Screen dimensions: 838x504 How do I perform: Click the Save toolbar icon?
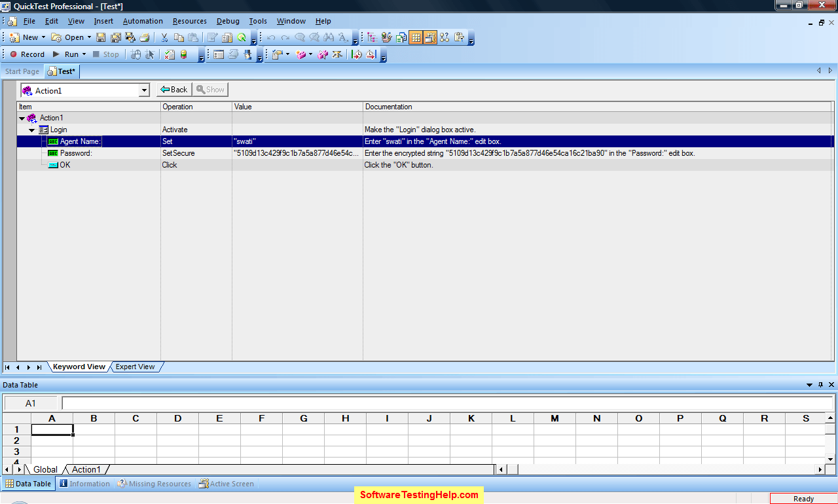100,37
